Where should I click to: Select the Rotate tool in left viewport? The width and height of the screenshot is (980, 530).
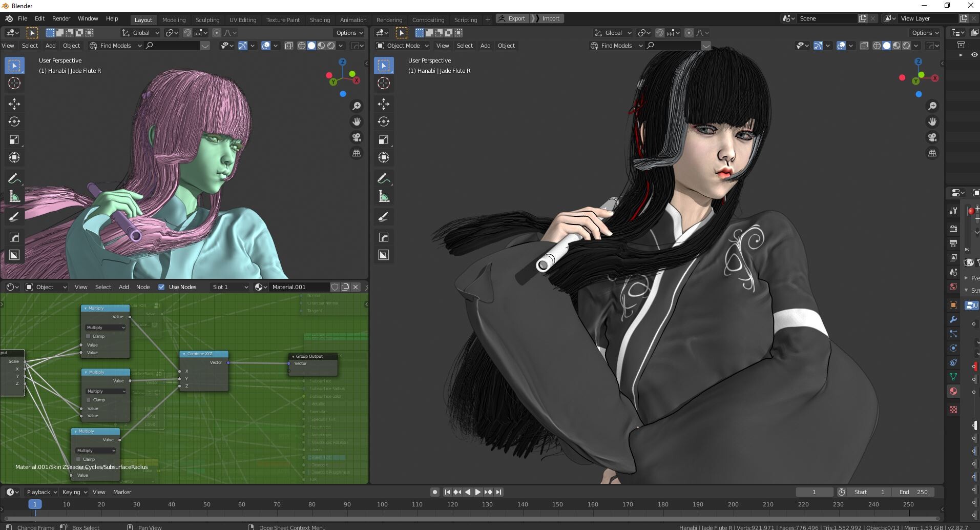pos(14,122)
